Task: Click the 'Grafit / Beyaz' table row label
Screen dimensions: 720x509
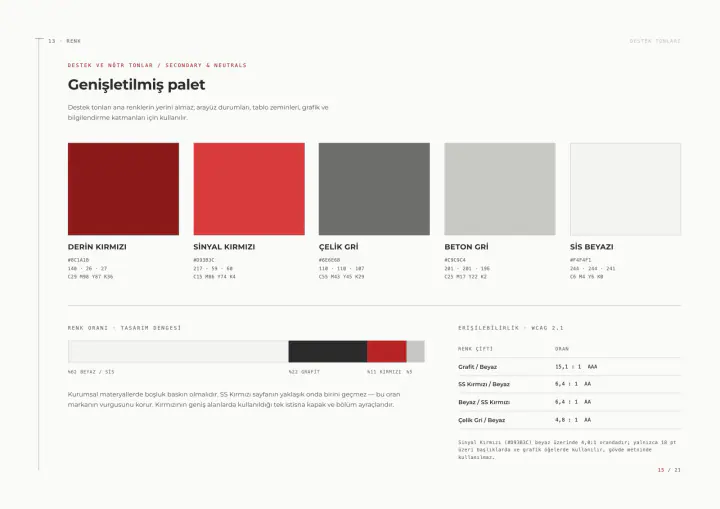Action: click(478, 367)
